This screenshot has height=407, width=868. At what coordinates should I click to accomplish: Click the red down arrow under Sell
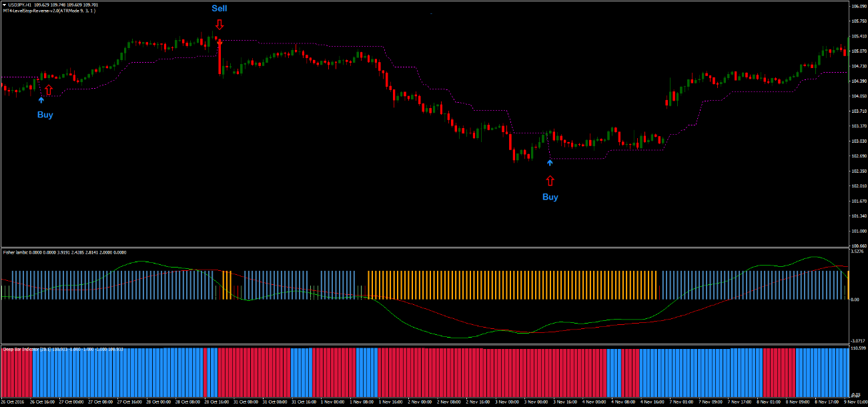[x=220, y=24]
